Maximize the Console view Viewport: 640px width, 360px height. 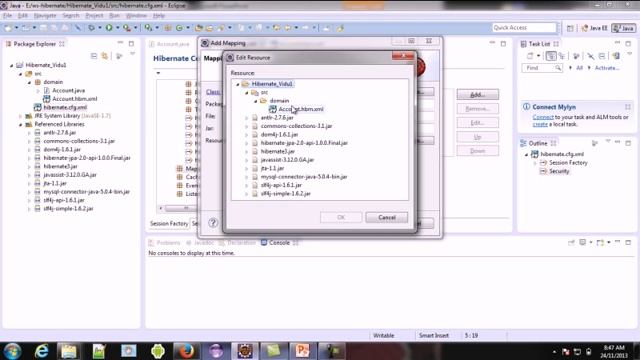(628, 242)
